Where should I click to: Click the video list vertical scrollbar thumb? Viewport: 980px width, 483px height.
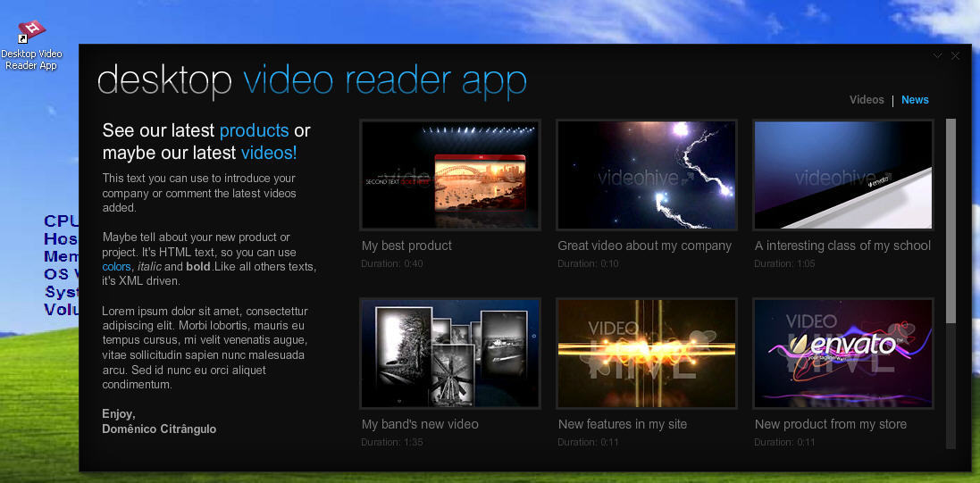(x=951, y=221)
